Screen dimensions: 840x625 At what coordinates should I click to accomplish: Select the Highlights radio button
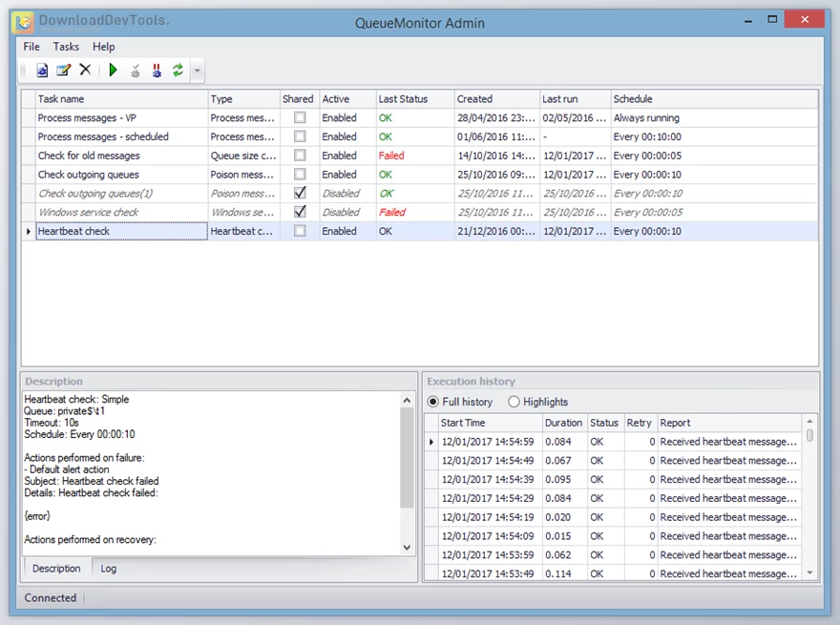(x=514, y=402)
